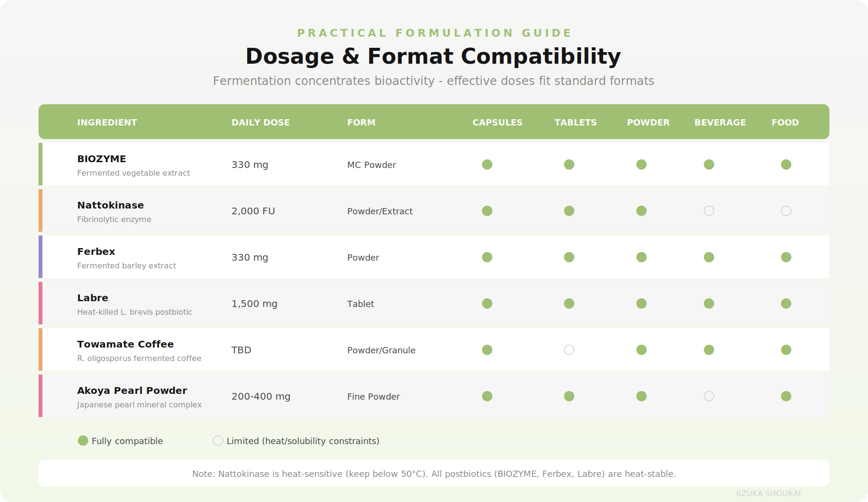Click the Limited legend circle

click(x=218, y=441)
